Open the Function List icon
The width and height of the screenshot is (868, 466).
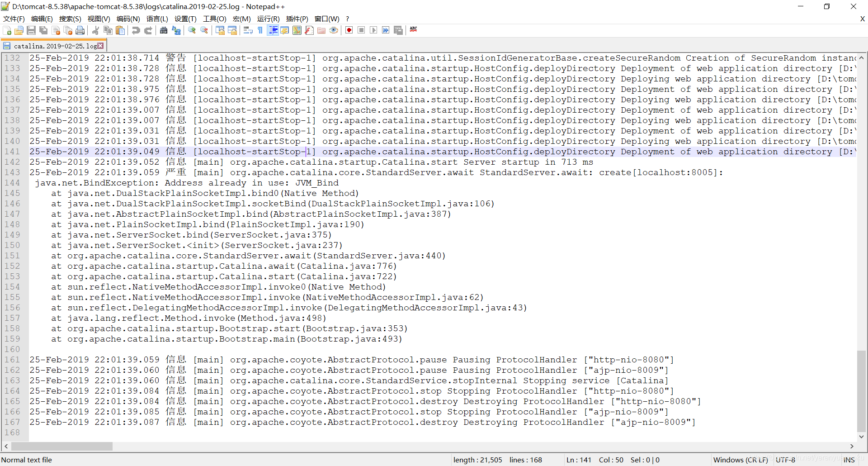(309, 30)
